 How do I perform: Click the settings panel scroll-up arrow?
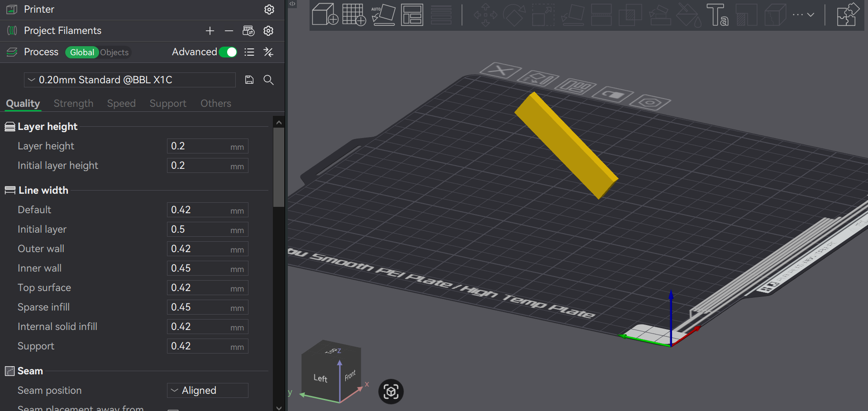pyautogui.click(x=279, y=122)
